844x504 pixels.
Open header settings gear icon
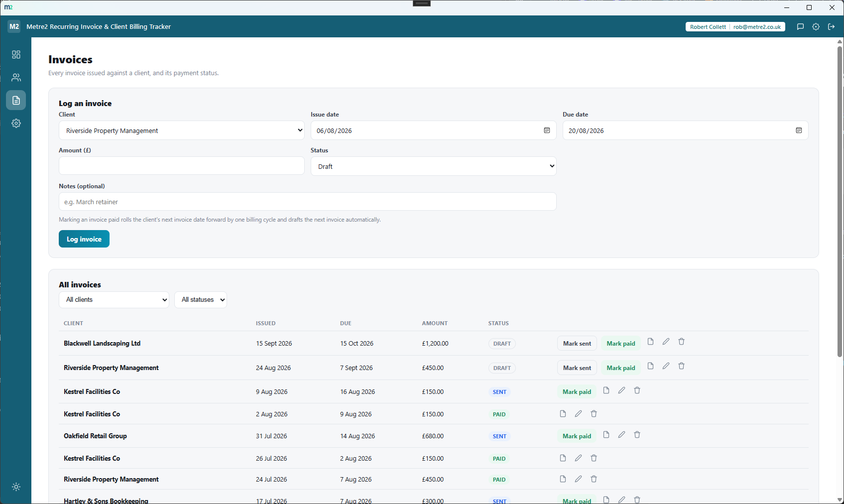(816, 27)
